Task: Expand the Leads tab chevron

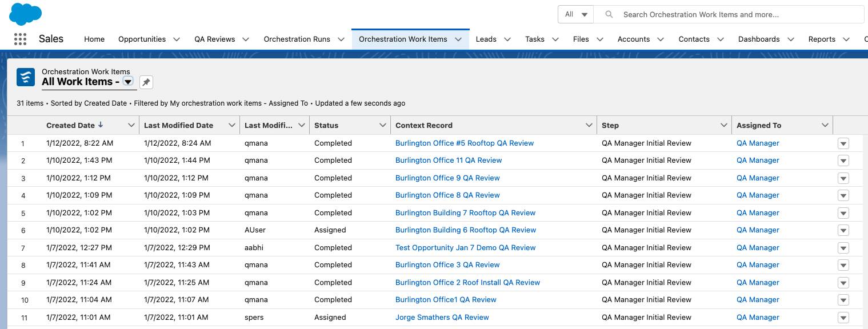Action: click(x=507, y=39)
